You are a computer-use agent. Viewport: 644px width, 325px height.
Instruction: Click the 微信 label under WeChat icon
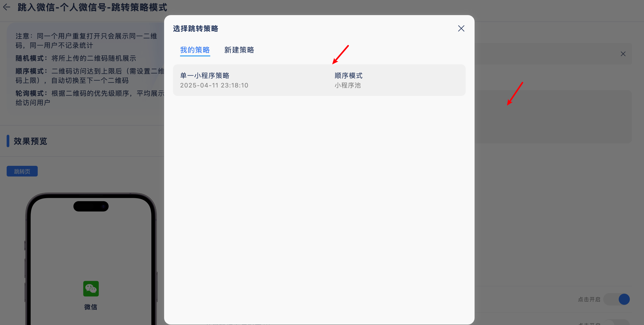[91, 307]
